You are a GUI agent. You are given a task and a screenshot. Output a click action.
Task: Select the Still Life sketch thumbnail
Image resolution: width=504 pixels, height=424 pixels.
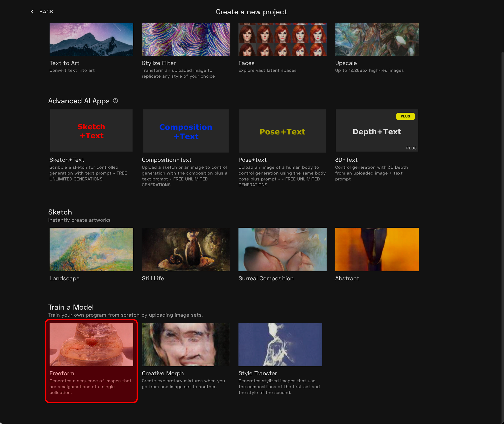[186, 249]
